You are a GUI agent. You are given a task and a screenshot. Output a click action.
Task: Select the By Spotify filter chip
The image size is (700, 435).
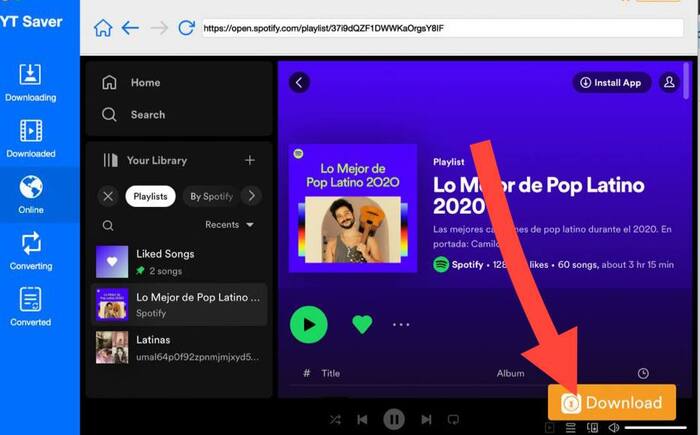tap(211, 196)
